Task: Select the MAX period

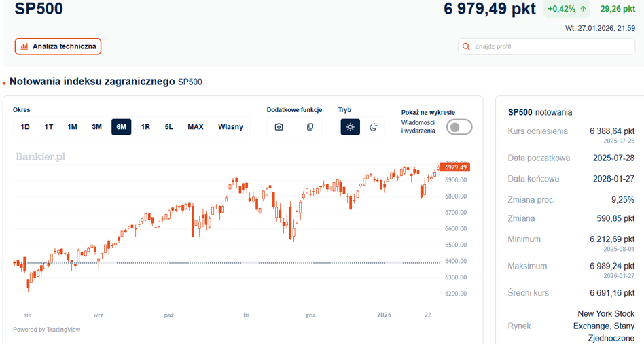Action: 196,127
